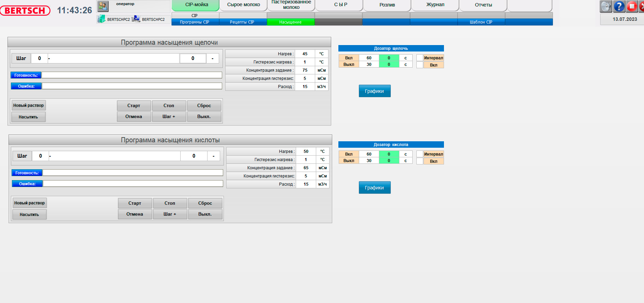Select the alkali Концентрация задание value field
The width and height of the screenshot is (644, 303).
point(305,70)
